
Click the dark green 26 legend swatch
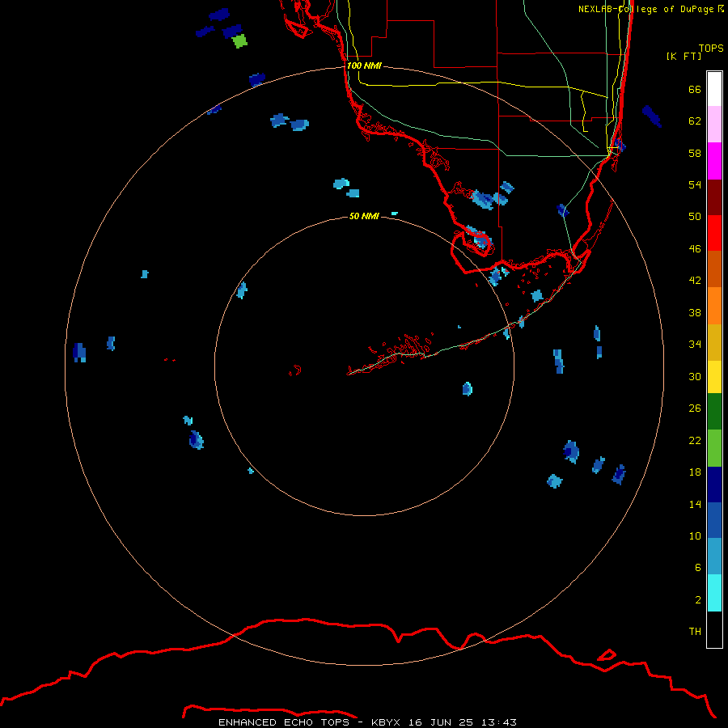pos(714,412)
